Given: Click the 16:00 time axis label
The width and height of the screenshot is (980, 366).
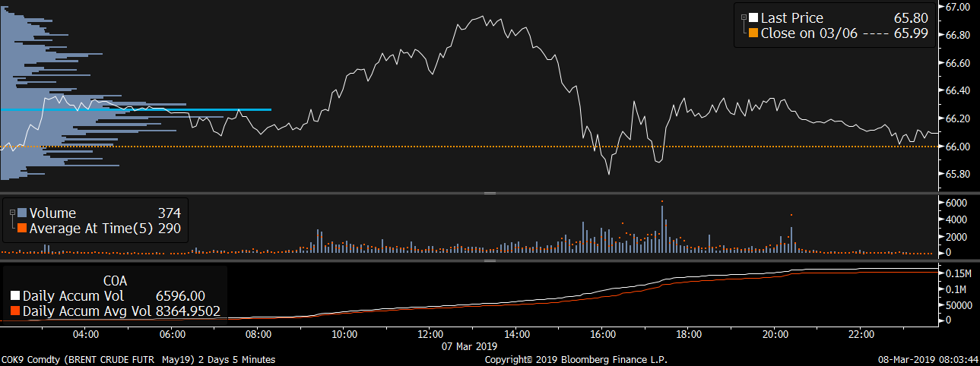Looking at the screenshot, I should [603, 333].
